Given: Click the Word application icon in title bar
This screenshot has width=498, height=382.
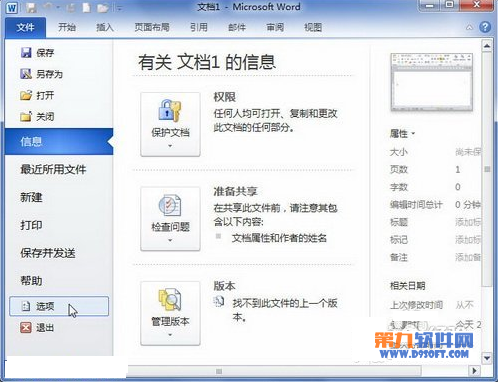Looking at the screenshot, I should (x=12, y=7).
